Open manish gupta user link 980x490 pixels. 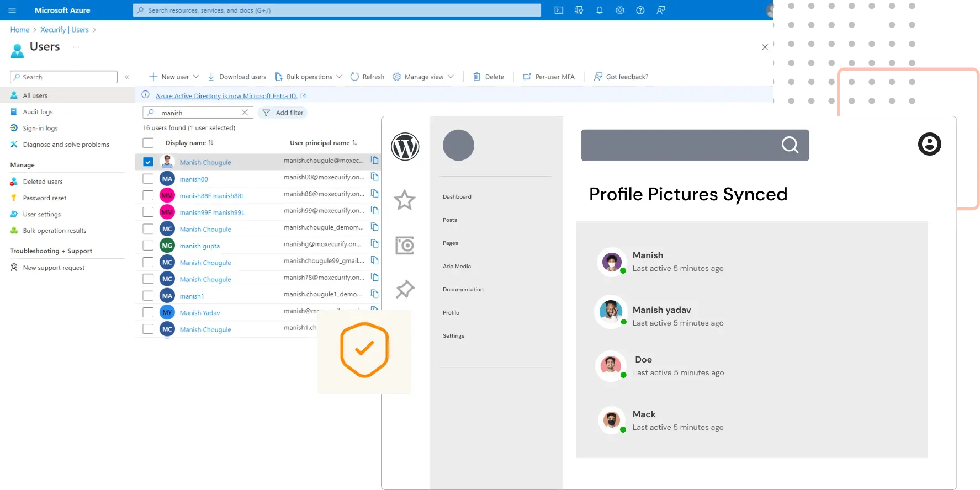pyautogui.click(x=199, y=246)
